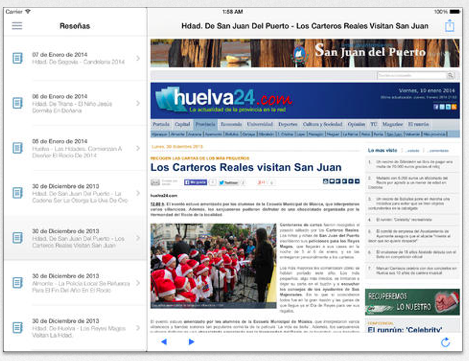Screen dimensions: 469x361
Task: Open the Opinión tab
Action: pos(356,124)
